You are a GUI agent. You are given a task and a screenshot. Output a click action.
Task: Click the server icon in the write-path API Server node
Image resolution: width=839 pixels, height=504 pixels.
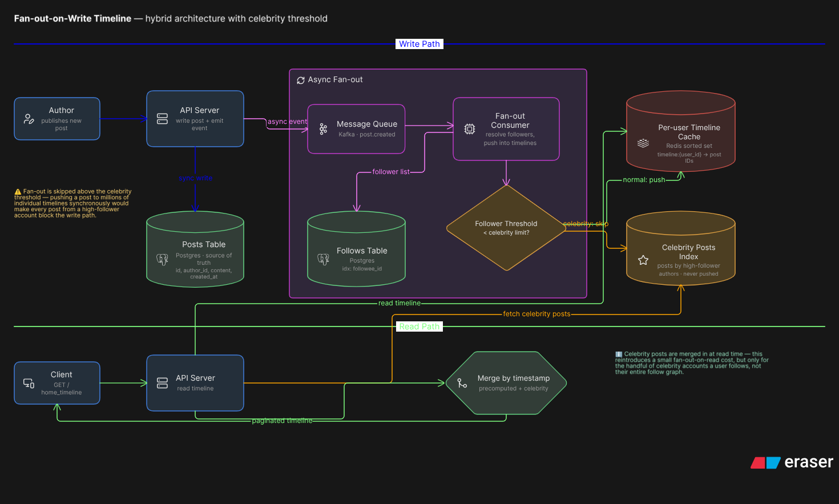coord(162,119)
